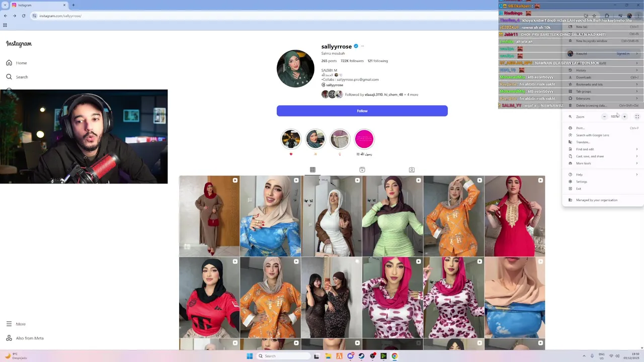Select Delete browsing data menu item
Screen dimensions: 644x362
click(x=603, y=106)
